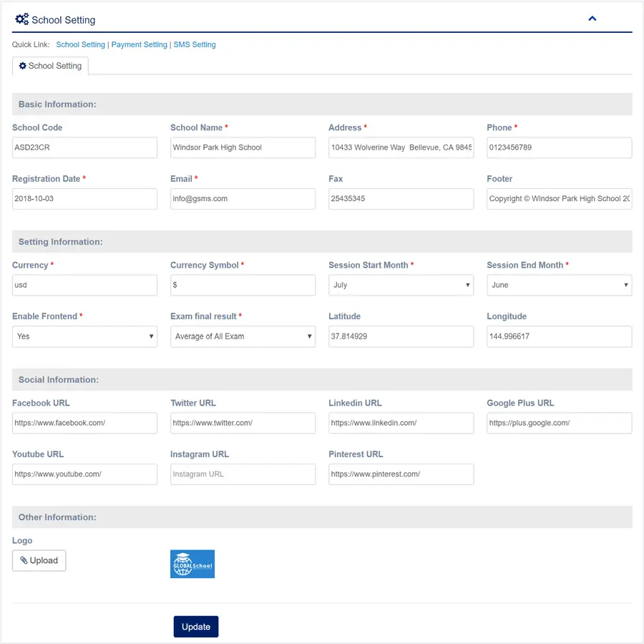644x644 pixels.
Task: Click the Global School logo thumbnail
Action: tap(192, 564)
